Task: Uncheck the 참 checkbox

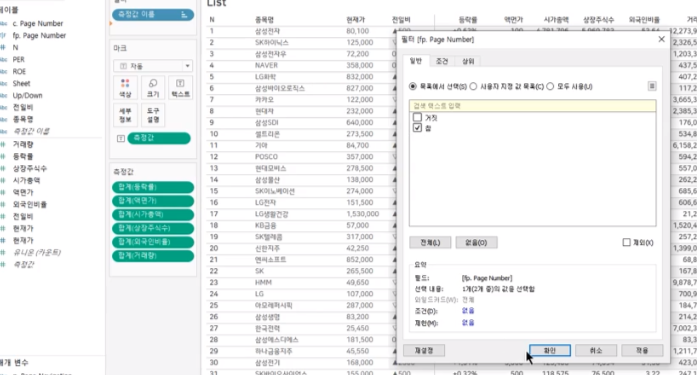Action: [x=417, y=128]
